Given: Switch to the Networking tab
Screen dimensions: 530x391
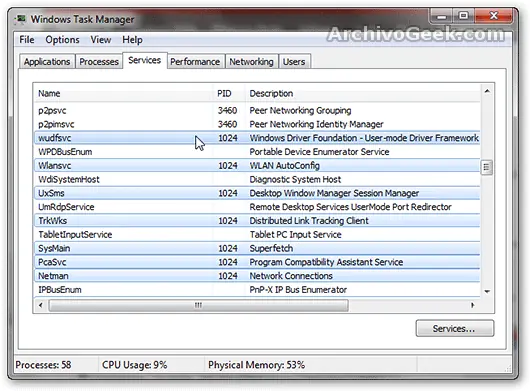Looking at the screenshot, I should (251, 62).
